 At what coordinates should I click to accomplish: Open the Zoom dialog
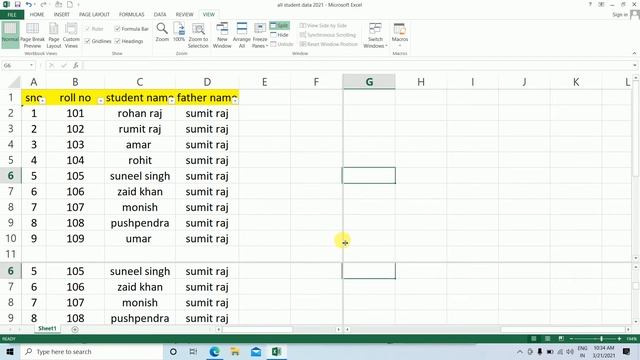coord(162,33)
